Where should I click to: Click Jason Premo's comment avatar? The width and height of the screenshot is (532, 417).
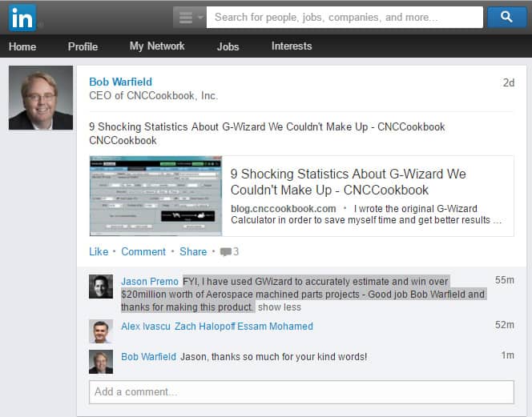[x=101, y=287]
